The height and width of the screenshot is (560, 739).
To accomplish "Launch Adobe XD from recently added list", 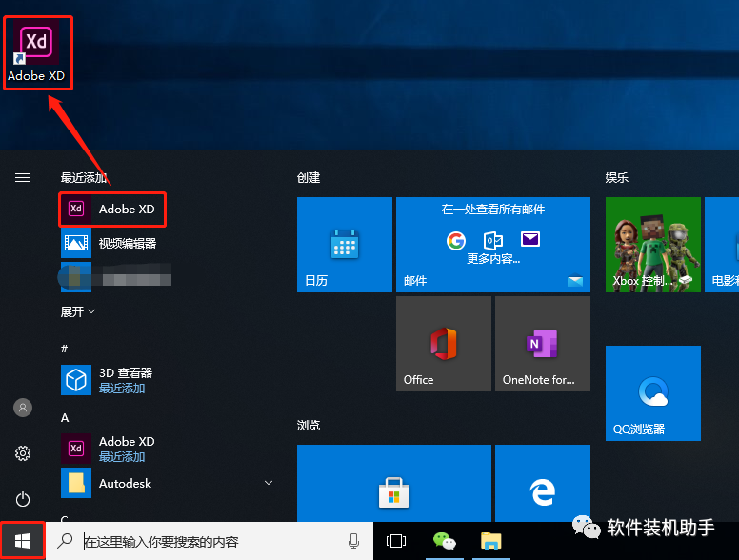I will pos(112,209).
